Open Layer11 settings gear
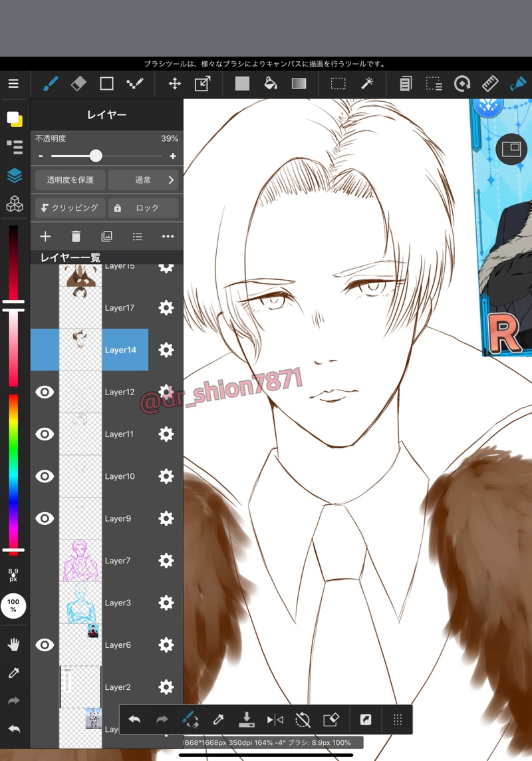The image size is (532, 761). click(166, 434)
